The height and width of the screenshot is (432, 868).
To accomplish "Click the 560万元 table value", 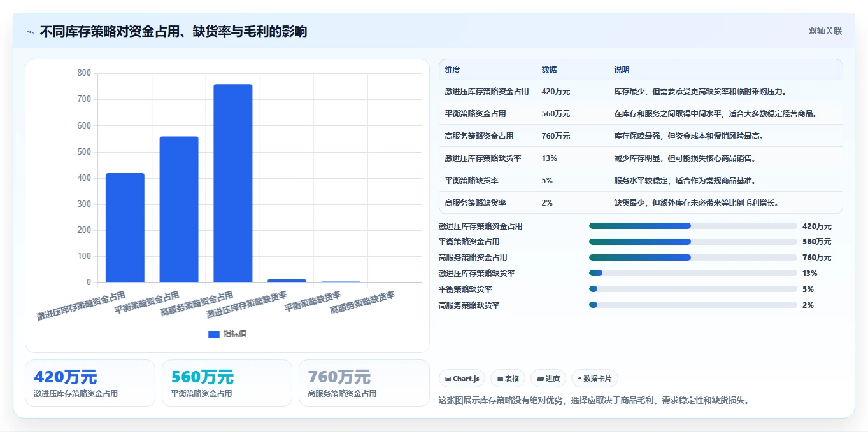I will [556, 114].
